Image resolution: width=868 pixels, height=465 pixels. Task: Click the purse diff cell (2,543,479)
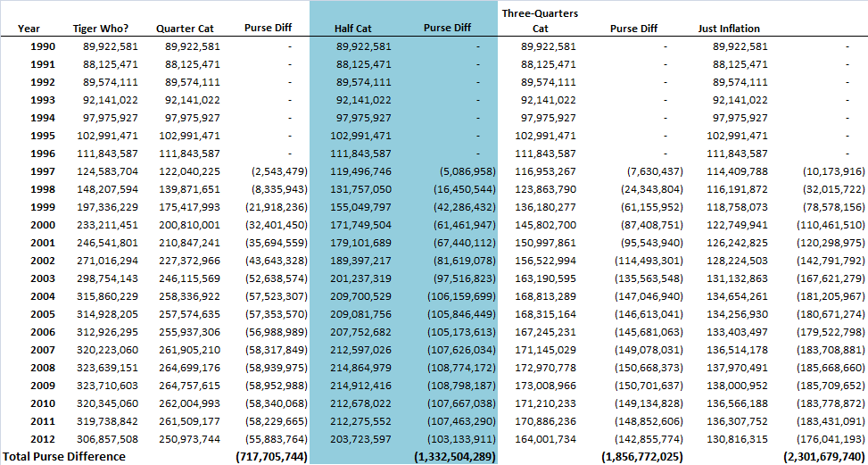280,170
